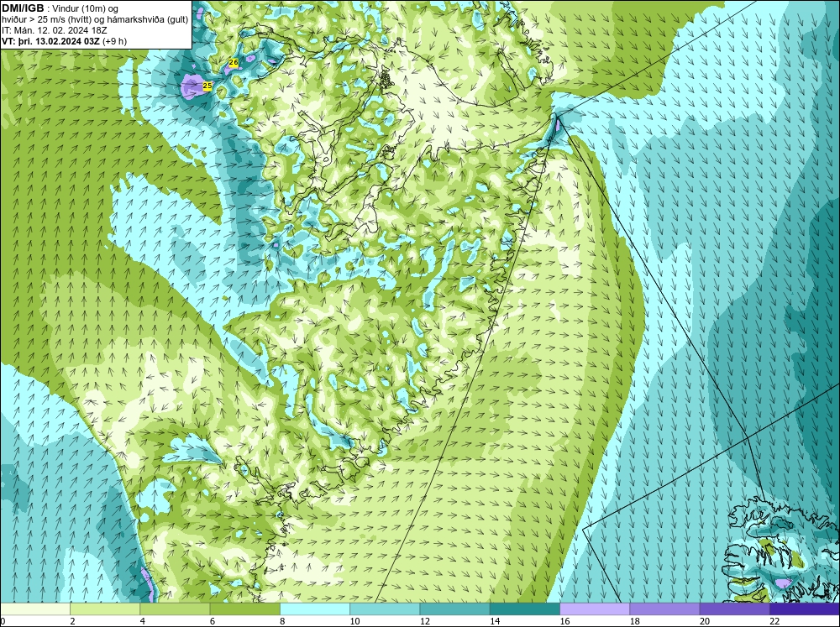The height and width of the screenshot is (627, 840).
Task: Click the yellow gust label 25
Action: pos(207,86)
